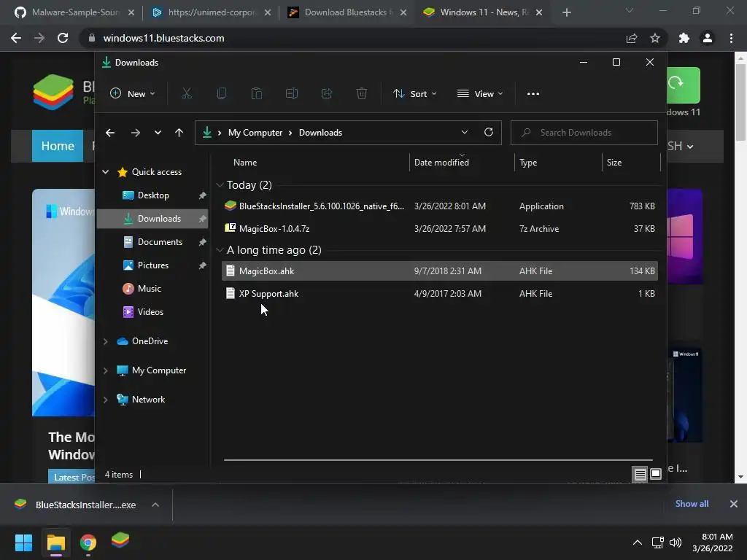Collapse the Quick access tree node

coord(105,172)
